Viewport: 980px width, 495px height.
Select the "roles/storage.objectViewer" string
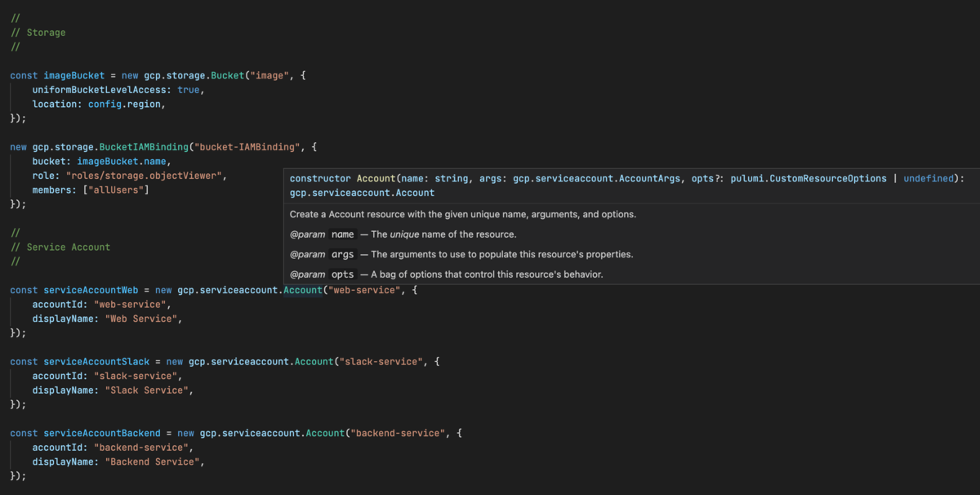144,176
